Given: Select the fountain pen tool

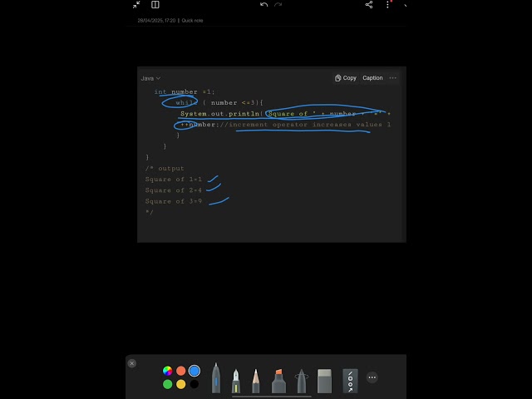Looking at the screenshot, I should 236,382.
